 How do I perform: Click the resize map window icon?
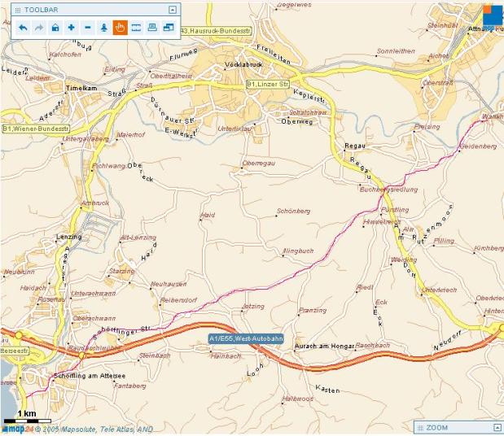click(169, 28)
